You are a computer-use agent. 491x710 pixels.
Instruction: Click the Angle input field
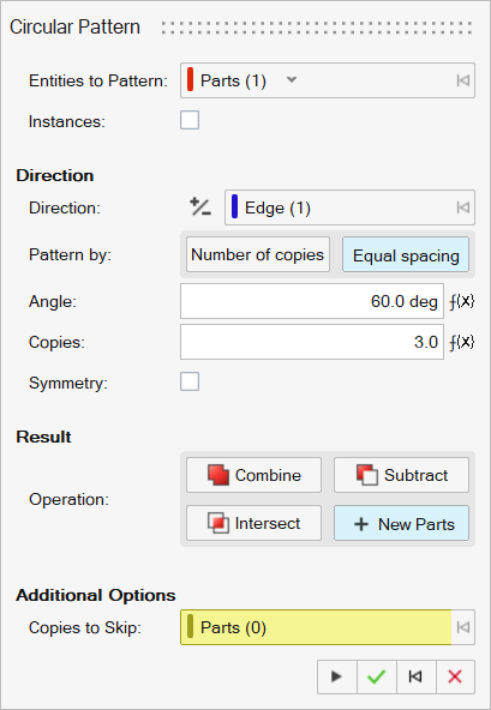(312, 301)
